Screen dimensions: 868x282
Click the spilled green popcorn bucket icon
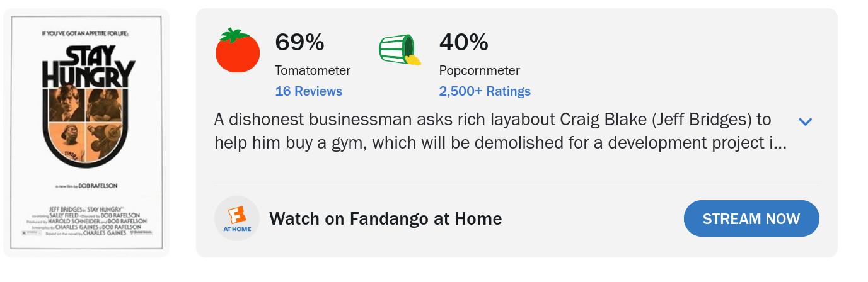tap(397, 48)
